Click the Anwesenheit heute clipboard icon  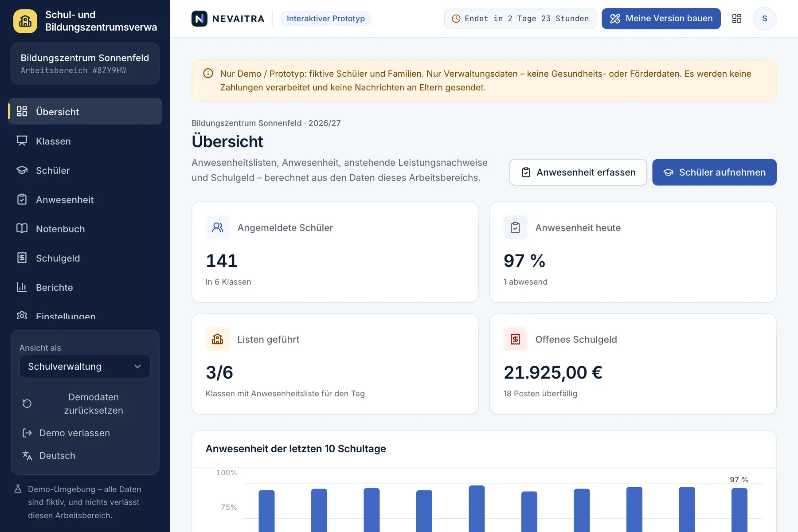point(515,227)
